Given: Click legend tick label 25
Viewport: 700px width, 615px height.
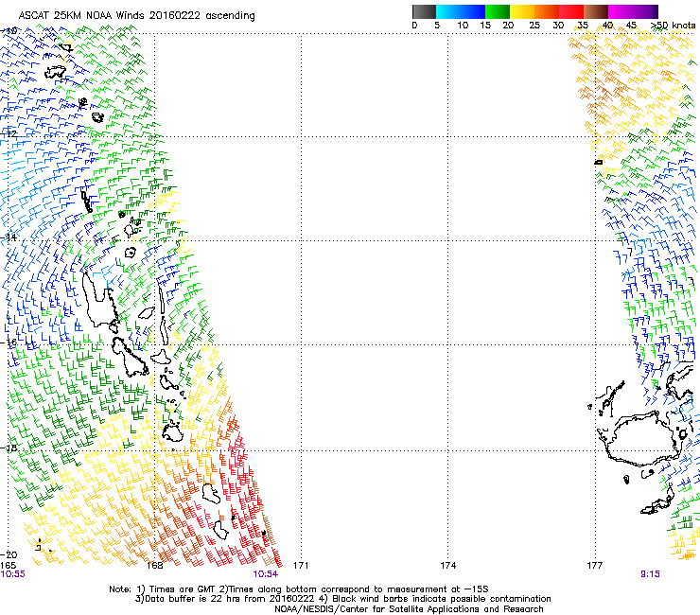Looking at the screenshot, I should (x=534, y=26).
